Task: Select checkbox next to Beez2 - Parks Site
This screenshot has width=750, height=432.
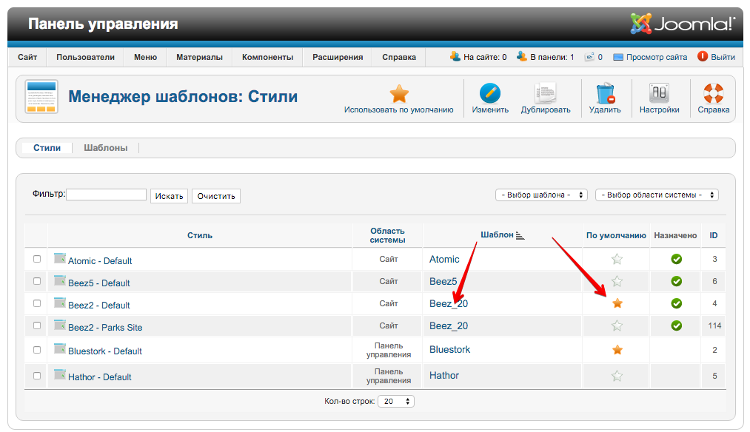Action: coord(37,326)
